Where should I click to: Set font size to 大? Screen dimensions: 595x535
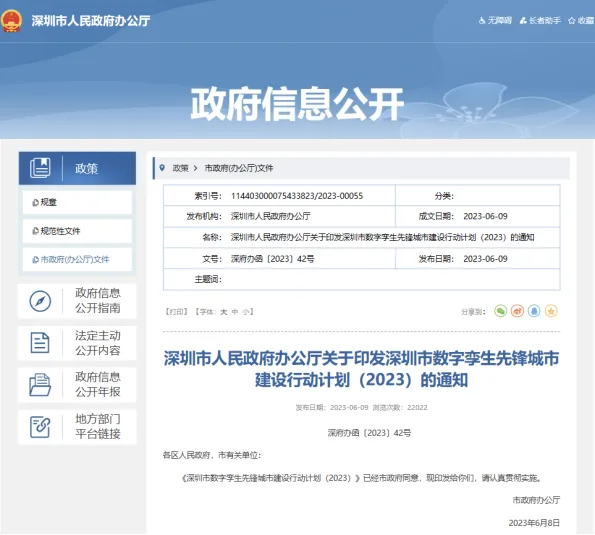pyautogui.click(x=224, y=312)
